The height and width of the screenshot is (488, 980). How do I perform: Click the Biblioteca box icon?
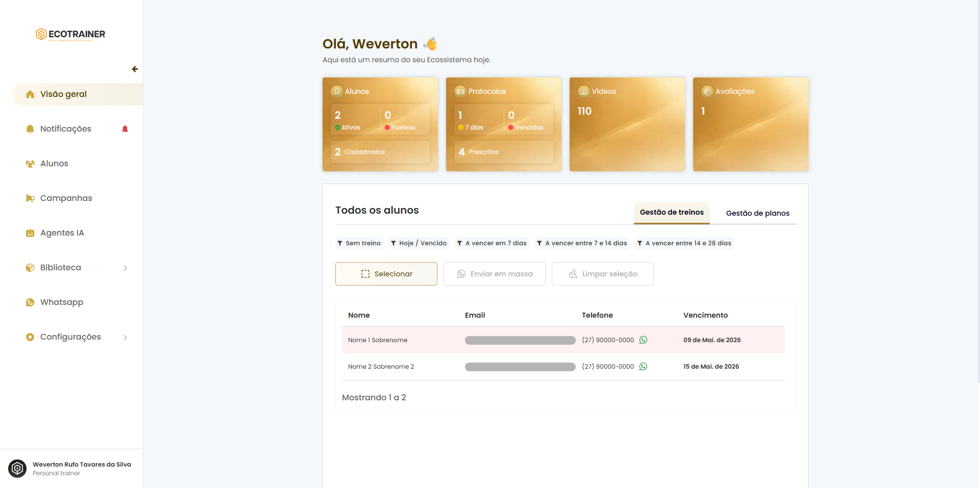pyautogui.click(x=30, y=268)
